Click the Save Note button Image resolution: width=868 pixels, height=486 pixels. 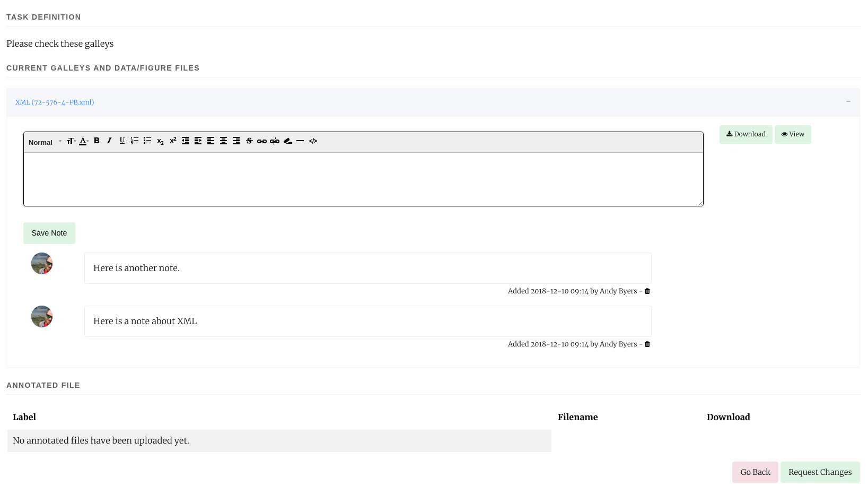[49, 233]
